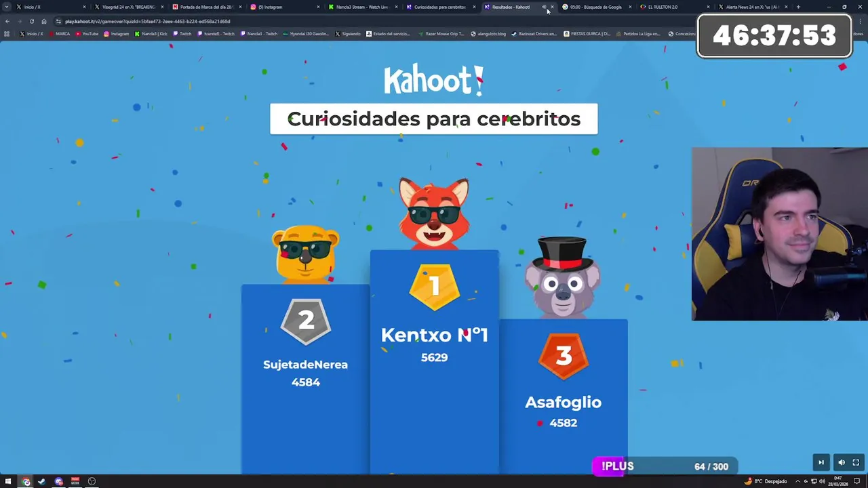Click the winner score 5629
Screen dimensions: 868x488
[x=434, y=357]
